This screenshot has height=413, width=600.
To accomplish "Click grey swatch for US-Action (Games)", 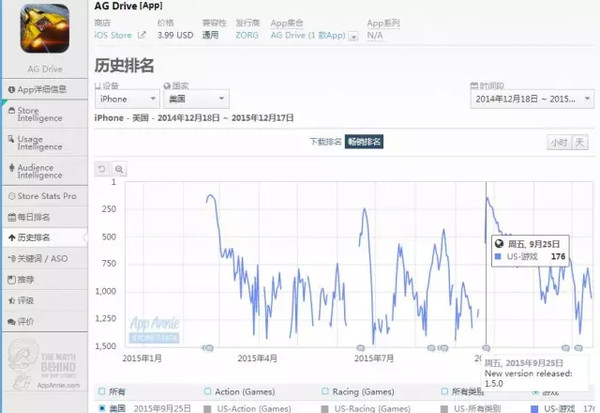I will 207,408.
